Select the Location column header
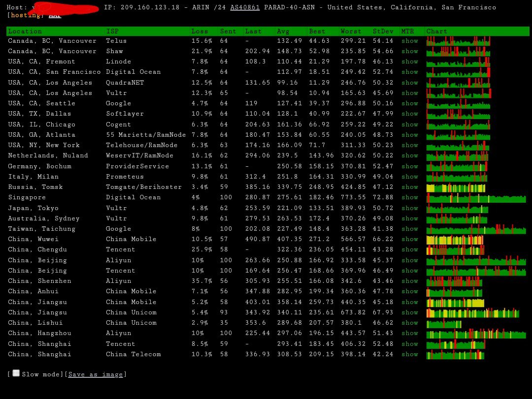Viewport: 532px width, 399px height. pyautogui.click(x=25, y=31)
